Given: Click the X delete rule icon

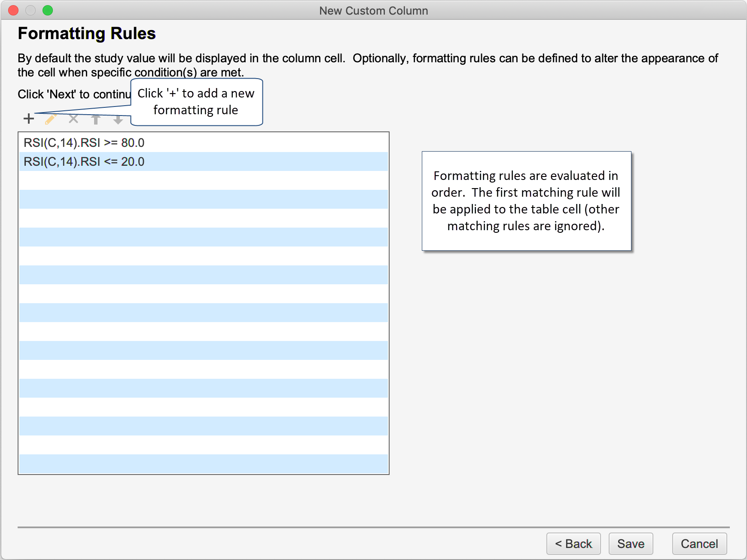Looking at the screenshot, I should point(73,119).
